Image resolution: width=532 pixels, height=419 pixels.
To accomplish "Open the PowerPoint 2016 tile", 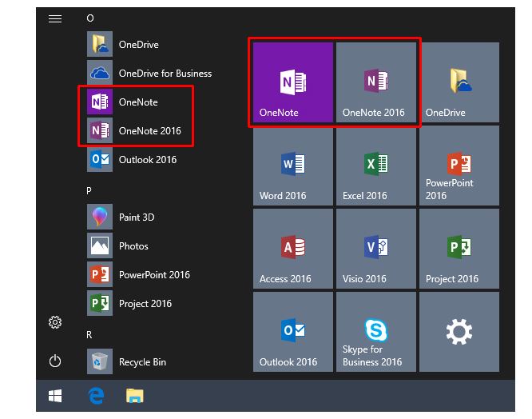I will coord(459,166).
